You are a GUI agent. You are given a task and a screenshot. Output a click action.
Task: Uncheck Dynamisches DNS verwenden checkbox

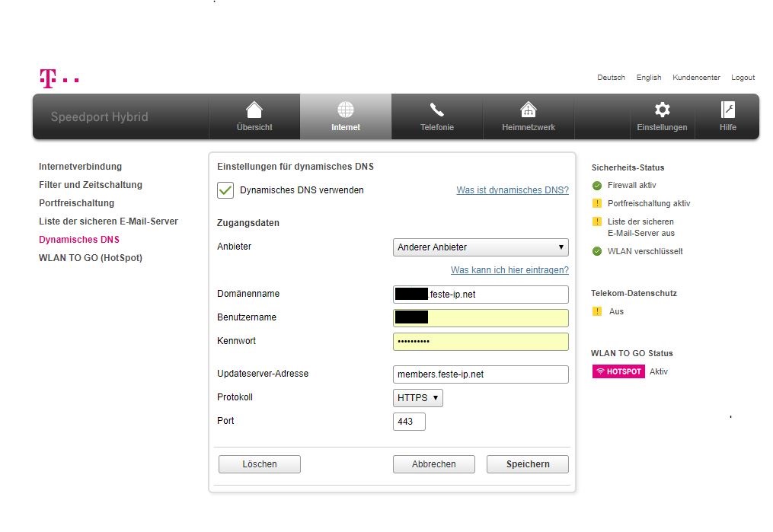pyautogui.click(x=225, y=190)
